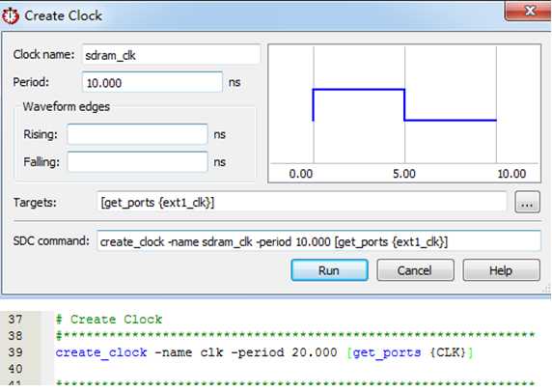The height and width of the screenshot is (392, 552).
Task: Click the Rising edge input field
Action: [137, 134]
